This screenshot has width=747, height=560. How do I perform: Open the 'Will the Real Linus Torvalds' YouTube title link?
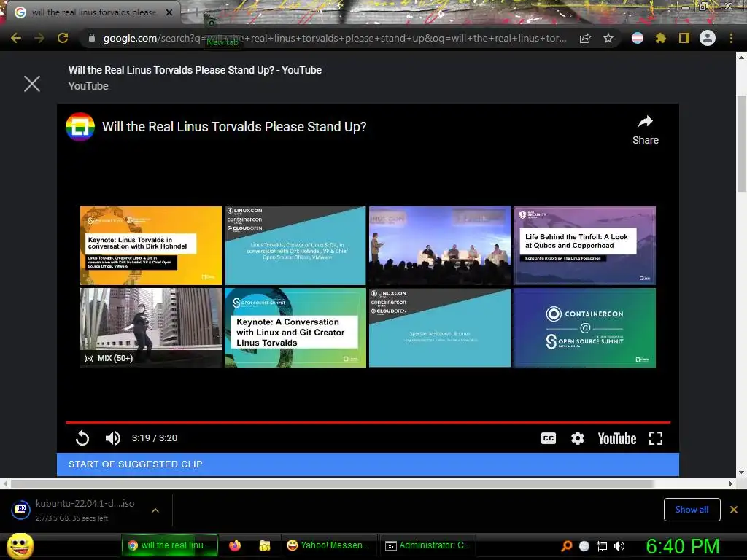pos(195,70)
